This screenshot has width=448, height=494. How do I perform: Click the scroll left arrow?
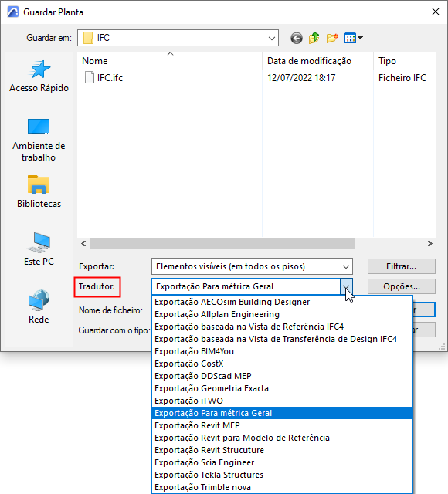83,244
